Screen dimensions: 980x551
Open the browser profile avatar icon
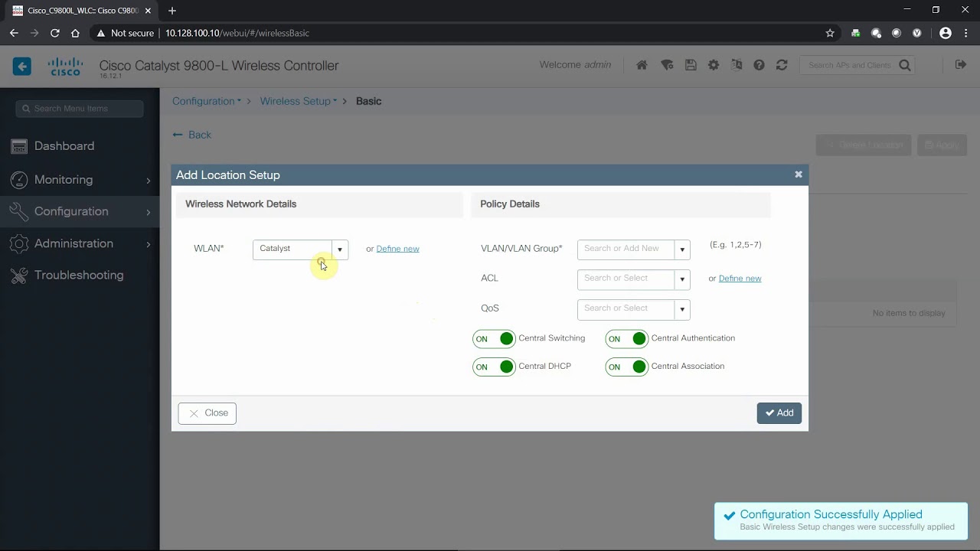pyautogui.click(x=946, y=33)
